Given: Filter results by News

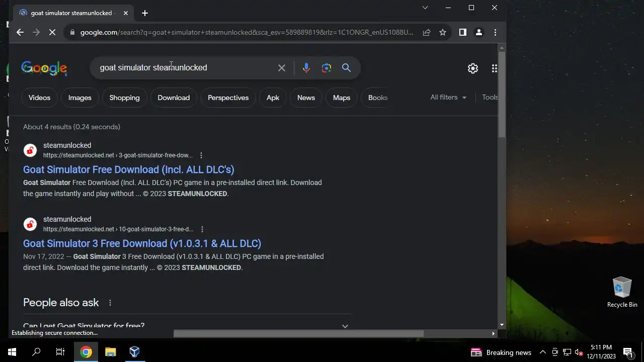Looking at the screenshot, I should (306, 98).
